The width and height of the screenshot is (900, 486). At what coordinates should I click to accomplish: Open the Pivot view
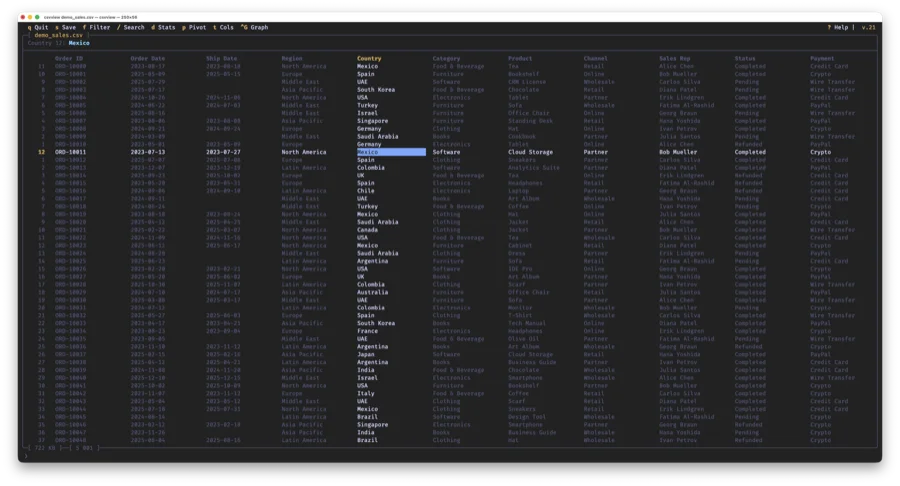click(x=196, y=27)
